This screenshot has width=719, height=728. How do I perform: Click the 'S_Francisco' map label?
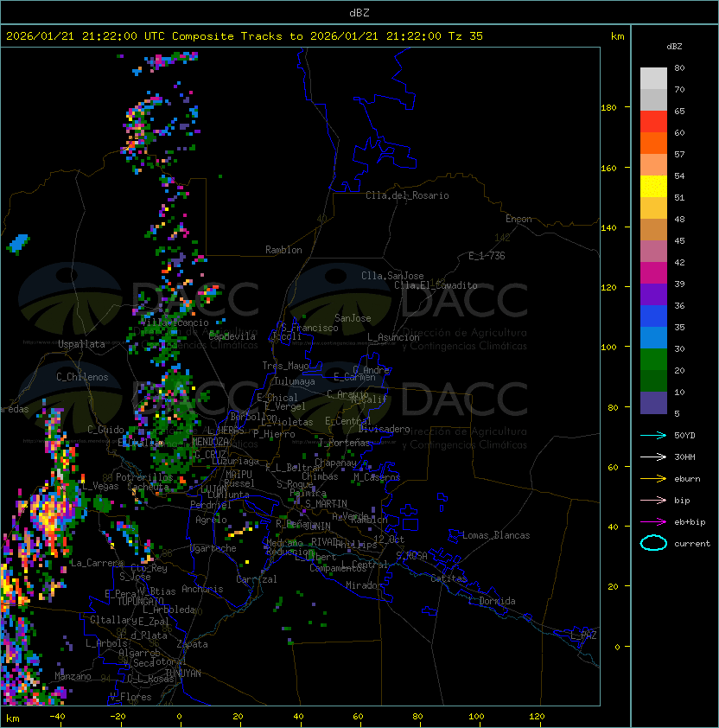pyautogui.click(x=309, y=328)
